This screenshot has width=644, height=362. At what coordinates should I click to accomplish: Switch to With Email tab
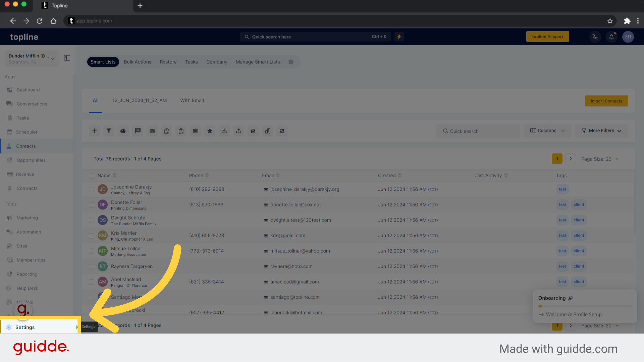pos(192,100)
